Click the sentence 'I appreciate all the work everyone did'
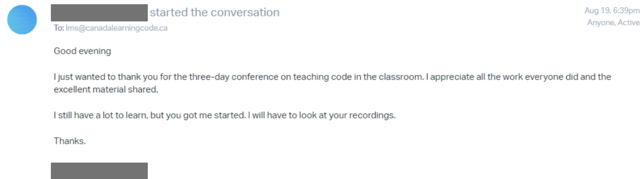This screenshot has height=179, width=644. coord(502,77)
